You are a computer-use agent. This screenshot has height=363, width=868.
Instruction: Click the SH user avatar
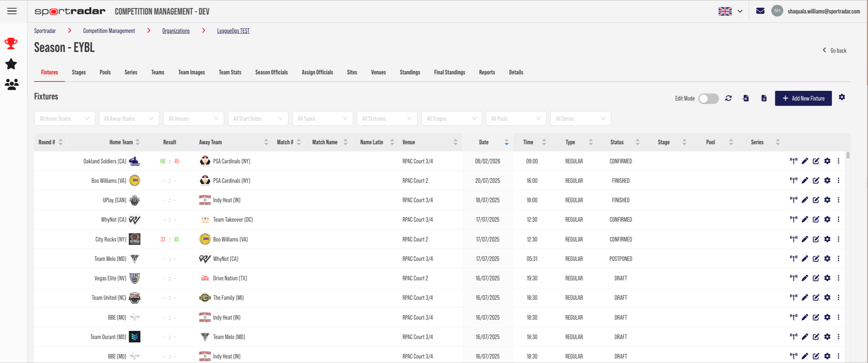coord(777,11)
